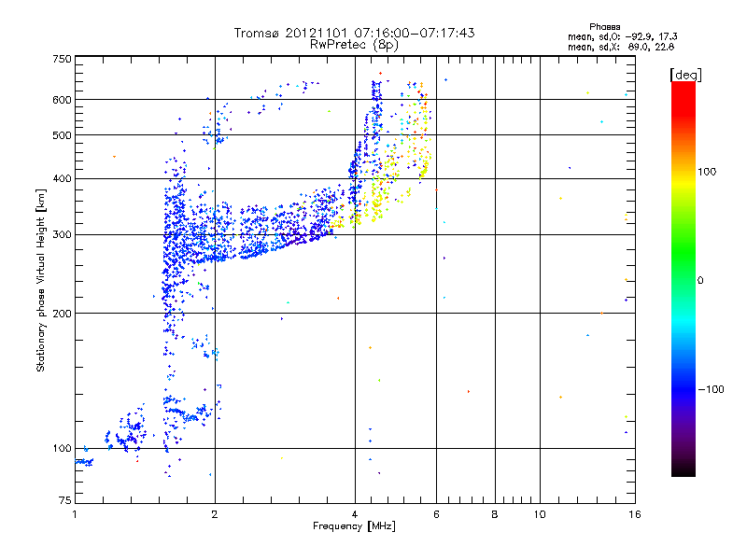
Task: Click the phase color bar
Action: [684, 279]
